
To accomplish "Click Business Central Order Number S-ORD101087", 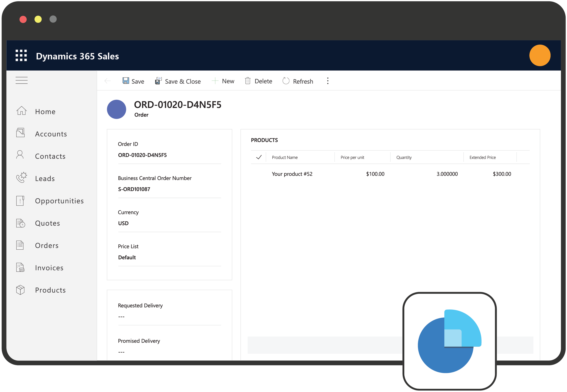I will click(x=134, y=189).
